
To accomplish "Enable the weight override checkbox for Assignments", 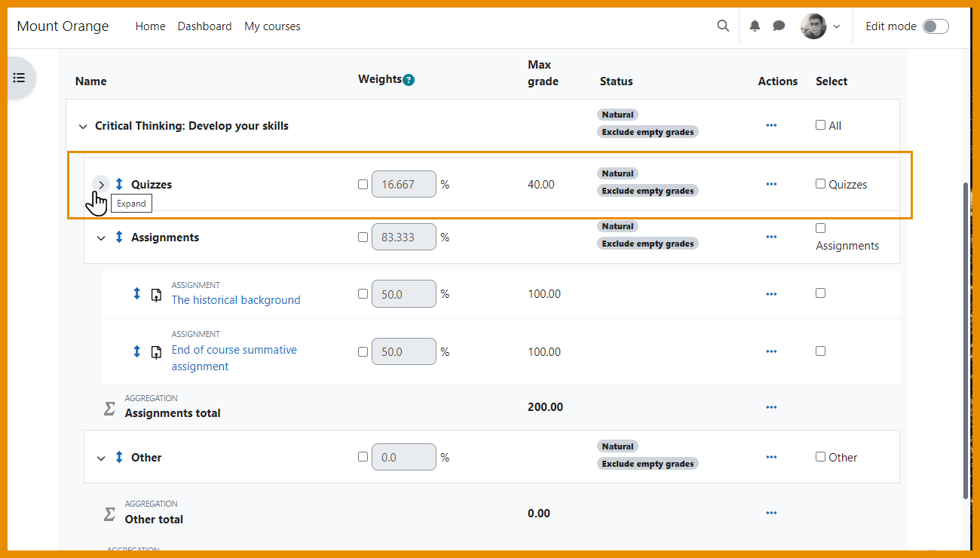I will [363, 236].
